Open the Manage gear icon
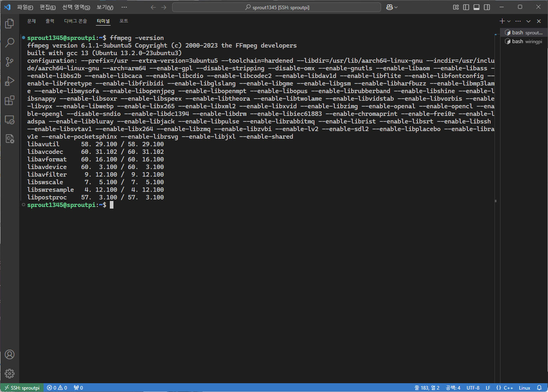Image resolution: width=548 pixels, height=392 pixels. tap(10, 374)
